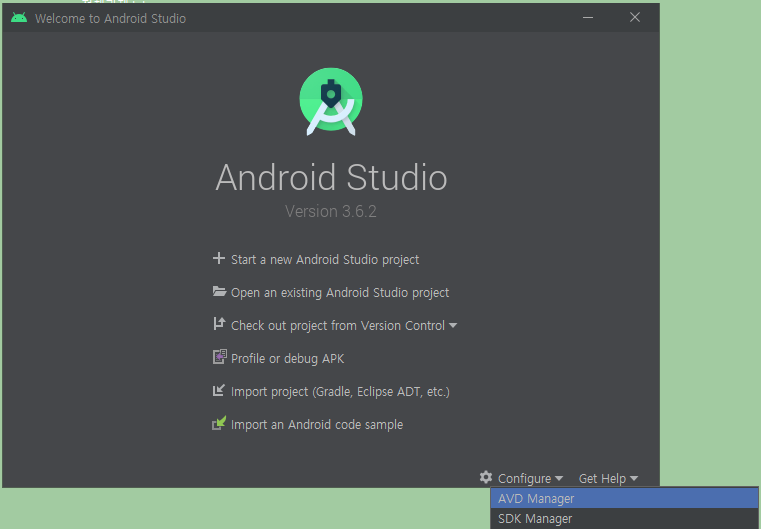Click the Configure gear icon
This screenshot has width=761, height=529.
[x=486, y=477]
